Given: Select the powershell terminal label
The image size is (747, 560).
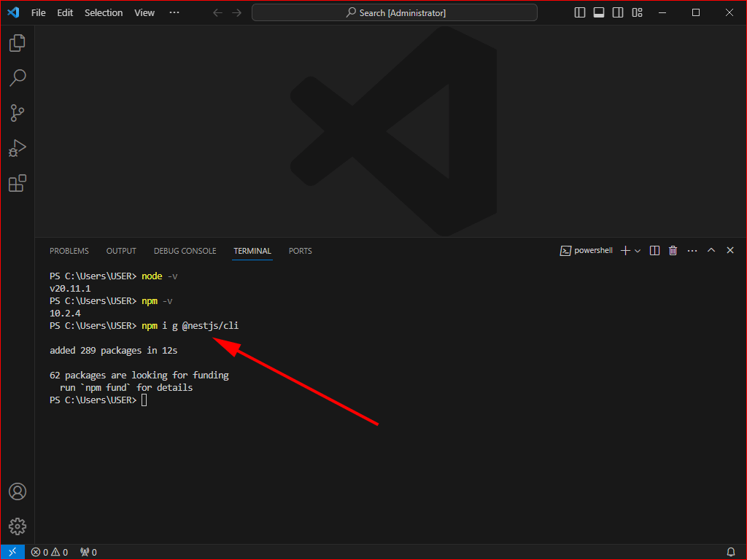Looking at the screenshot, I should point(587,251).
